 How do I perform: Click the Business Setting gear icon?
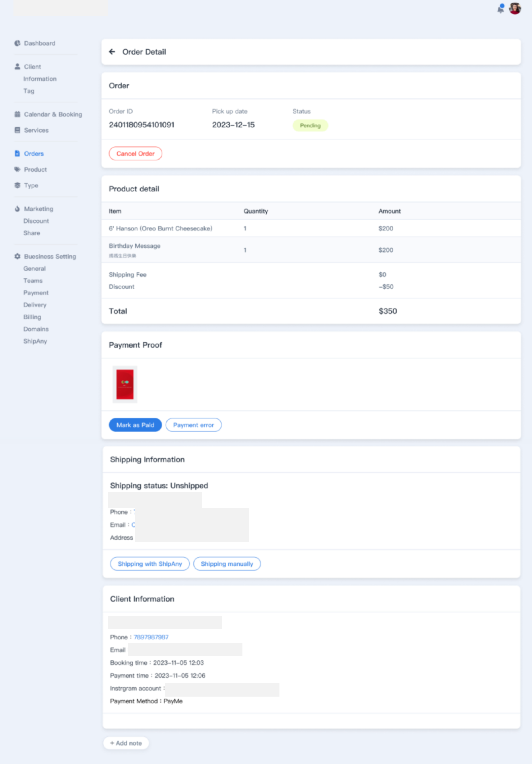pyautogui.click(x=17, y=256)
